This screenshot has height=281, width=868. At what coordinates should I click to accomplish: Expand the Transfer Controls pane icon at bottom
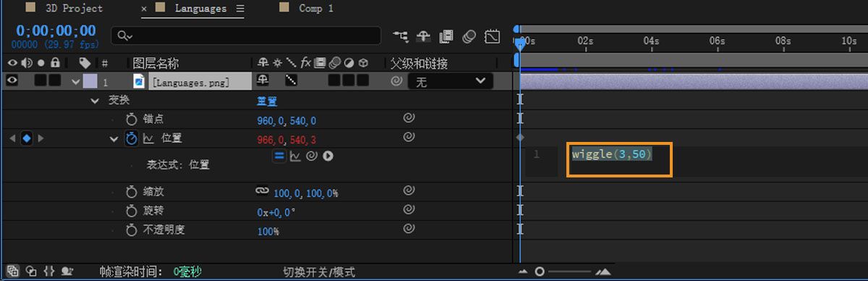click(x=30, y=271)
